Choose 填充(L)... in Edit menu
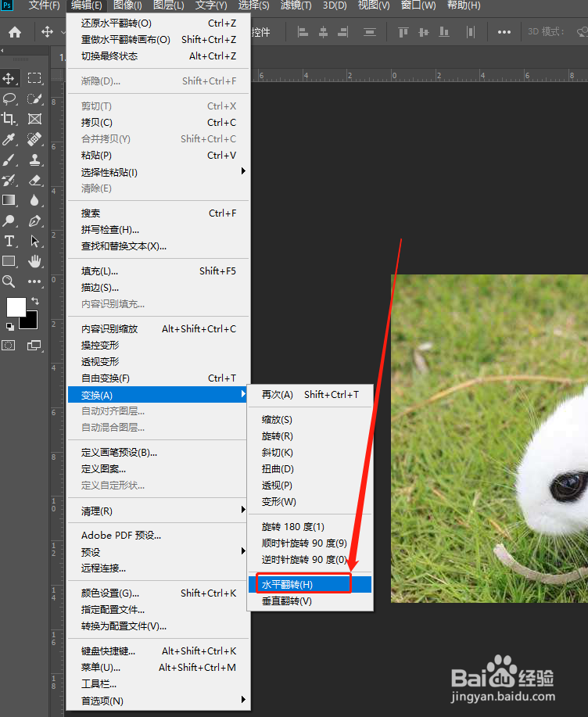The width and height of the screenshot is (588, 717). click(x=159, y=271)
